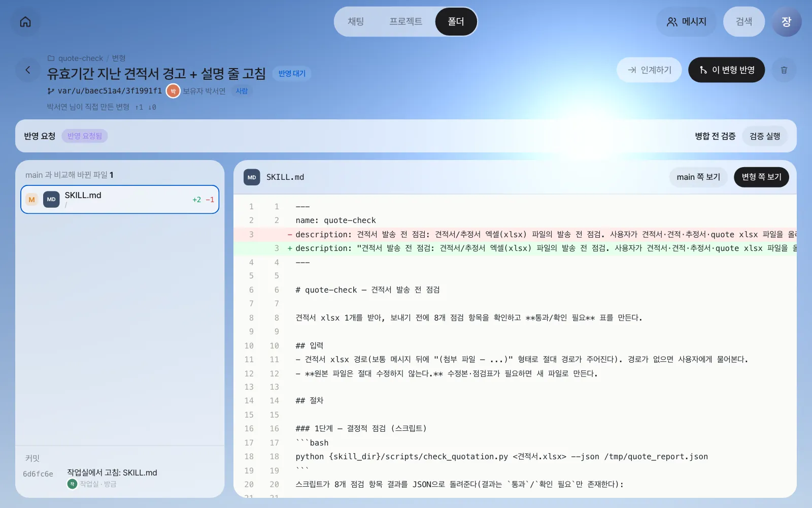
Task: Click the heading ## 입력 line
Action: 310,345
